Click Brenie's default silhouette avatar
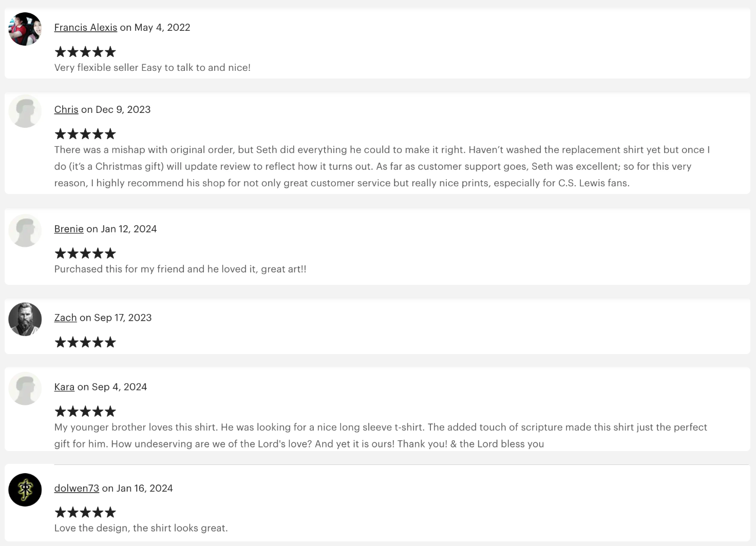The image size is (756, 546). [x=25, y=231]
